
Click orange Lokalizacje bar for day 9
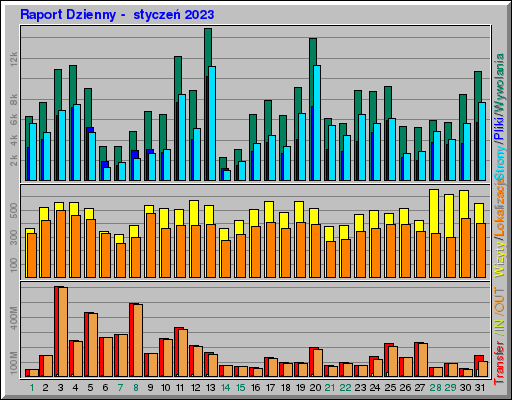151,245
